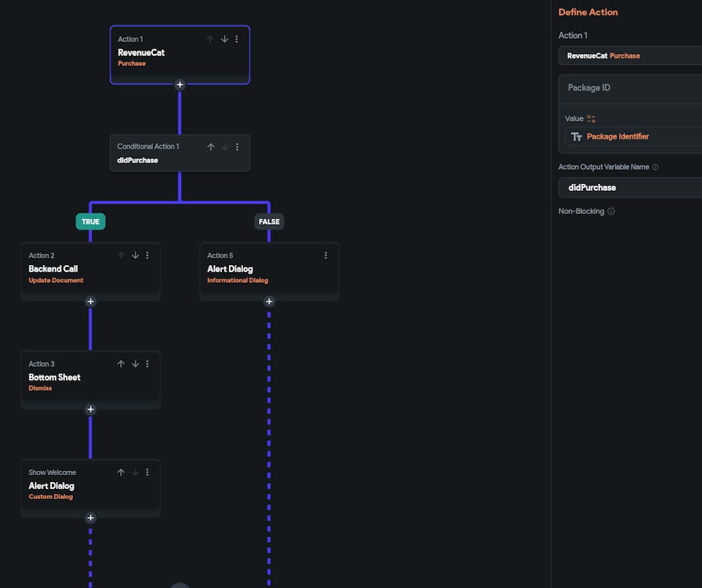Click Informational Dialog text in Action 5

click(237, 281)
